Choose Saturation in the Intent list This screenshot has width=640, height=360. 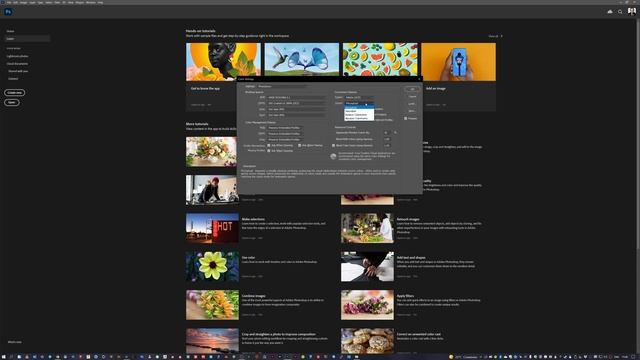[359, 111]
